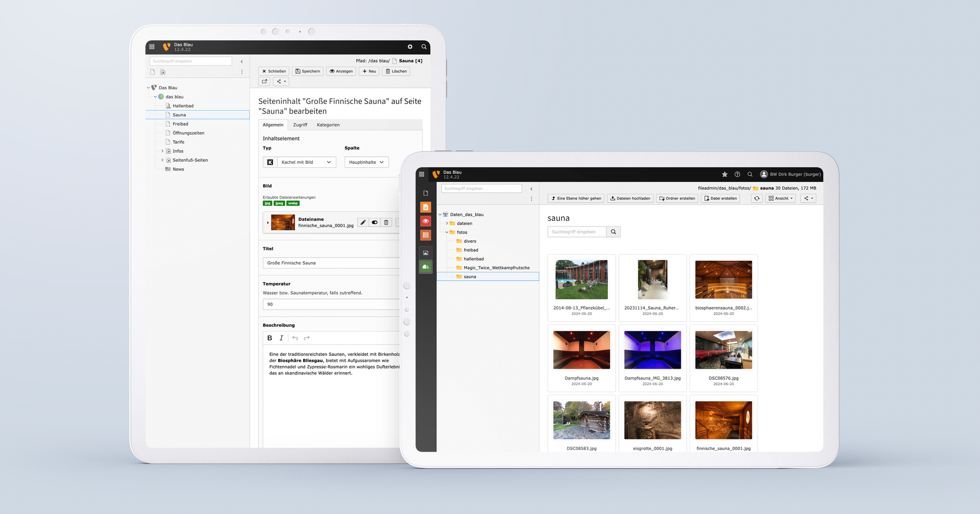
Task: Click the Dateien hochladen button
Action: click(x=630, y=198)
